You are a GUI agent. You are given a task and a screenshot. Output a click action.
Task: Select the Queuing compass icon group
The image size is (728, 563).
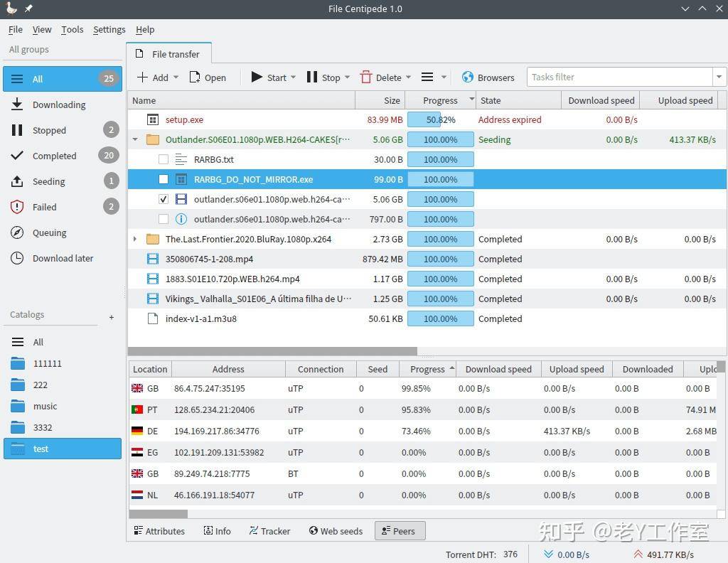click(17, 232)
